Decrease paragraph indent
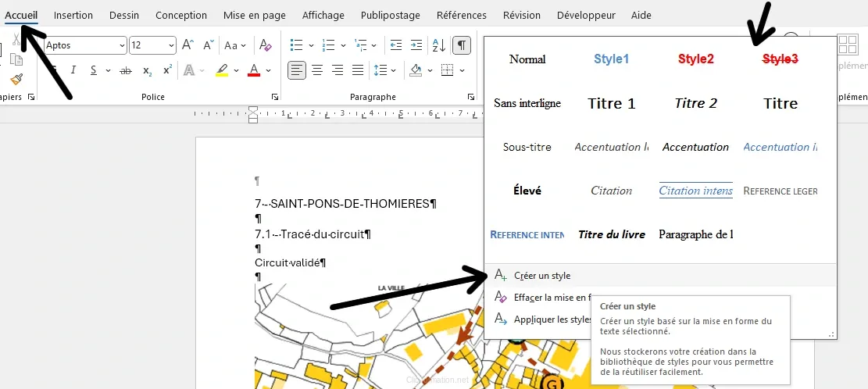The width and height of the screenshot is (868, 389). click(396, 45)
